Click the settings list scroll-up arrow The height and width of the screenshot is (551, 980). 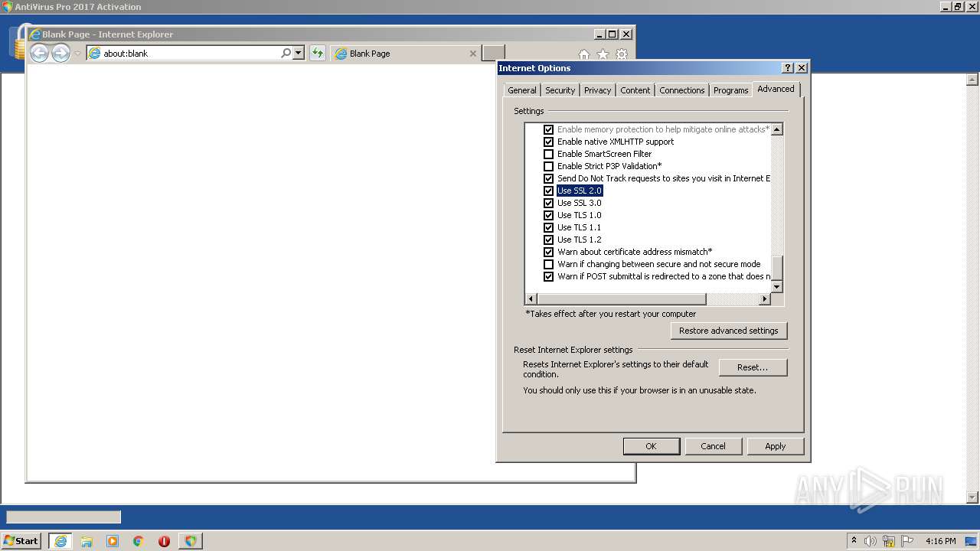[x=777, y=129]
